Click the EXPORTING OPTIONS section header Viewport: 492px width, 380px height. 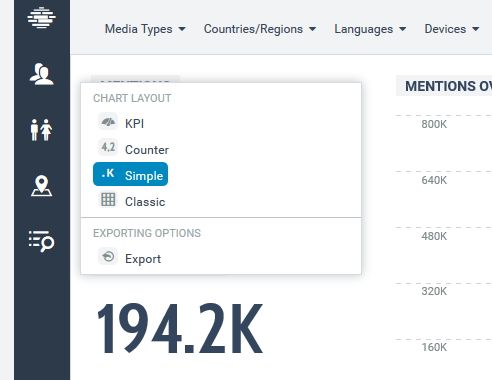click(147, 233)
